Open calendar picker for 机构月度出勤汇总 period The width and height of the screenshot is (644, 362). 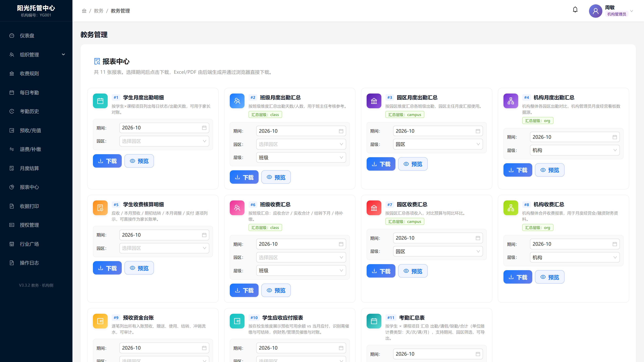coord(615,137)
